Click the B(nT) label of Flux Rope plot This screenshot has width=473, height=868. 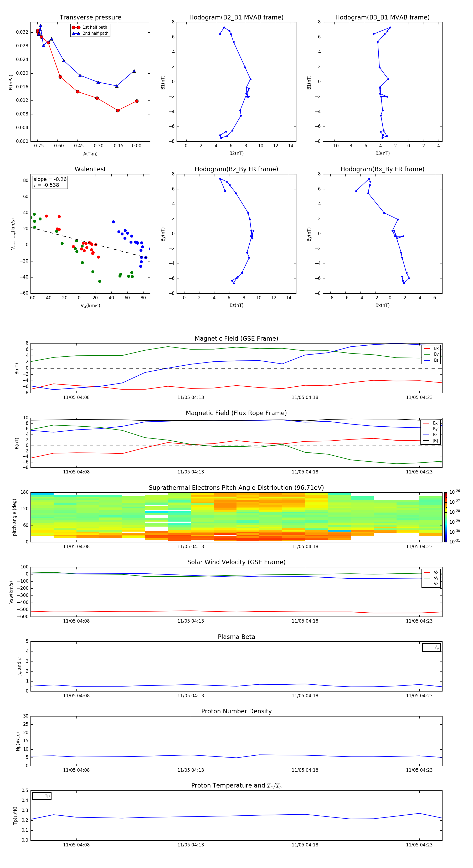tap(17, 443)
